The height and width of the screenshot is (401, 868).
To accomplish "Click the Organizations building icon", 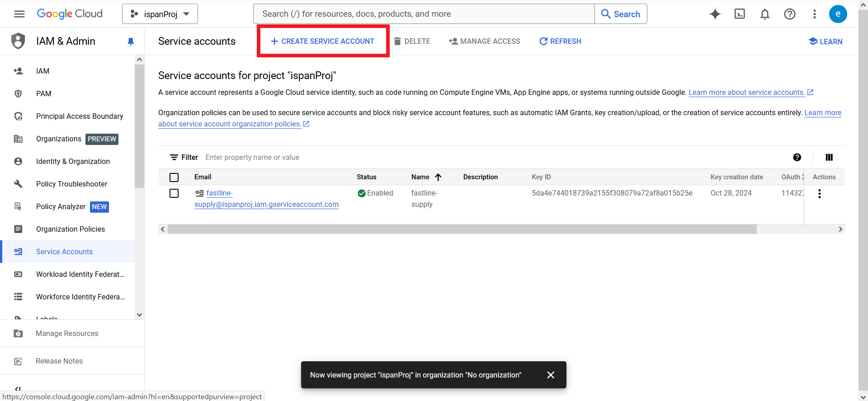I will click(x=18, y=139).
